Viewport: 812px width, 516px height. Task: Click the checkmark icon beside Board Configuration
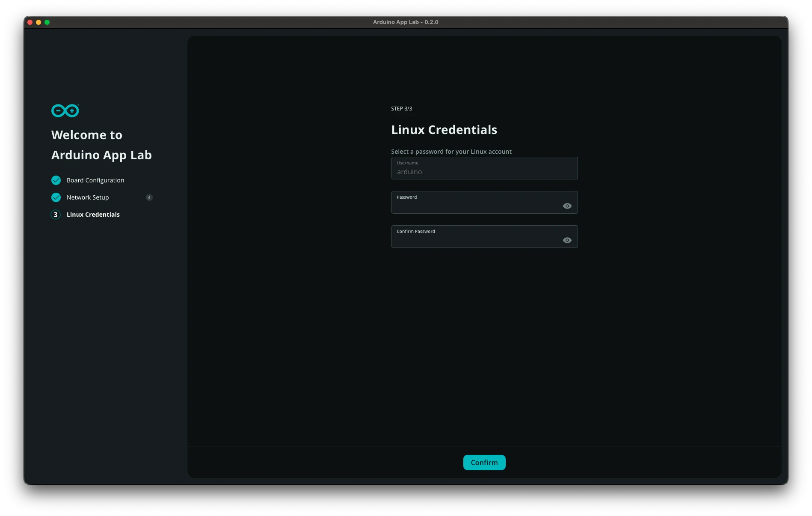[x=56, y=180]
